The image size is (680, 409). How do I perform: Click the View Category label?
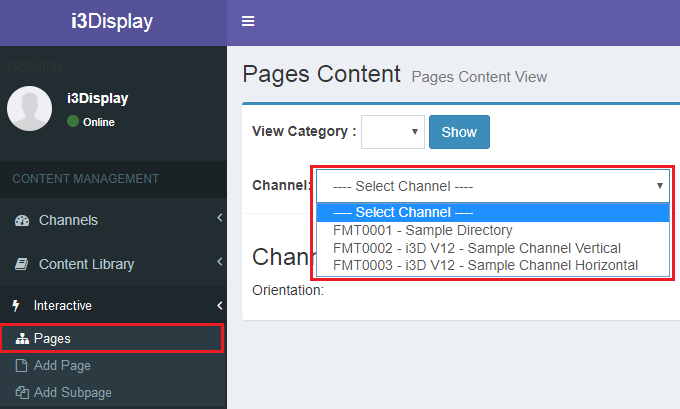click(304, 131)
